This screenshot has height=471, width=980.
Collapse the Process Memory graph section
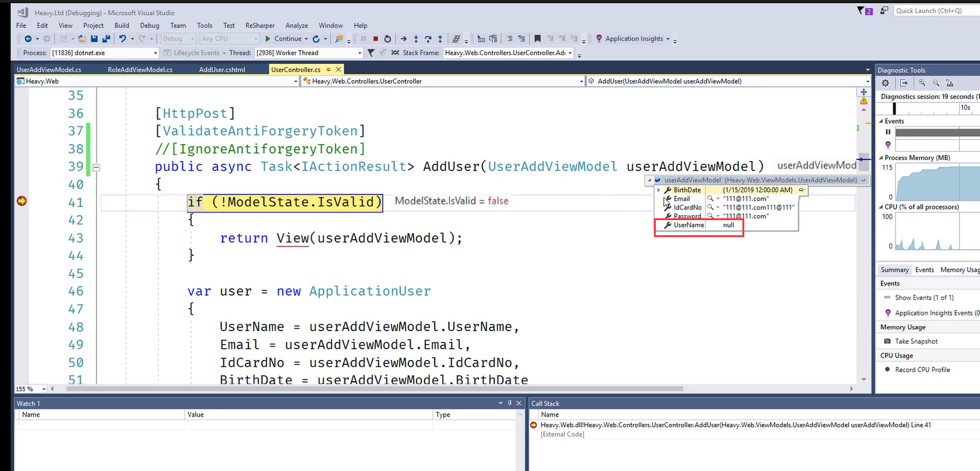[x=880, y=158]
